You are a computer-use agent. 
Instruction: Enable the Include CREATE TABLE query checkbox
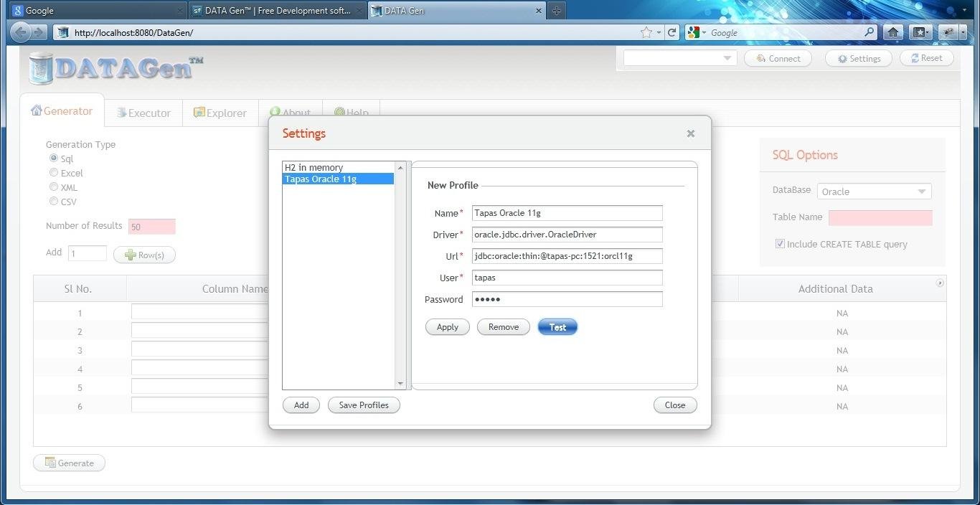pyautogui.click(x=780, y=243)
